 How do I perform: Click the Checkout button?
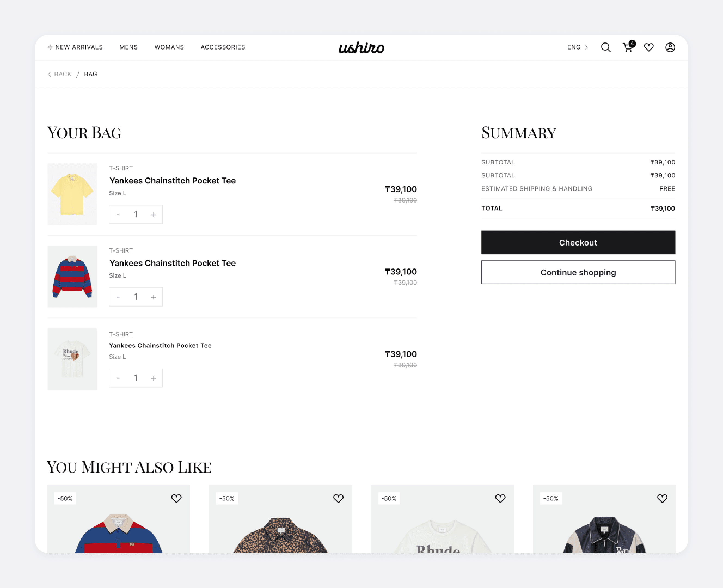[x=578, y=243]
